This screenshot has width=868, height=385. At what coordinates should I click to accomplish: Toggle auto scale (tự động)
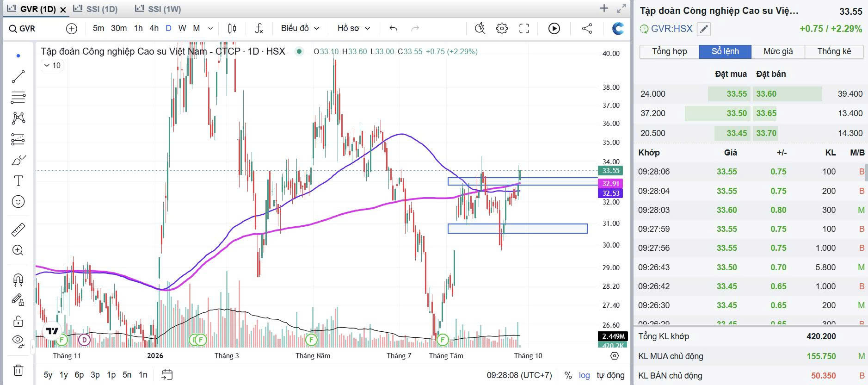(x=610, y=375)
